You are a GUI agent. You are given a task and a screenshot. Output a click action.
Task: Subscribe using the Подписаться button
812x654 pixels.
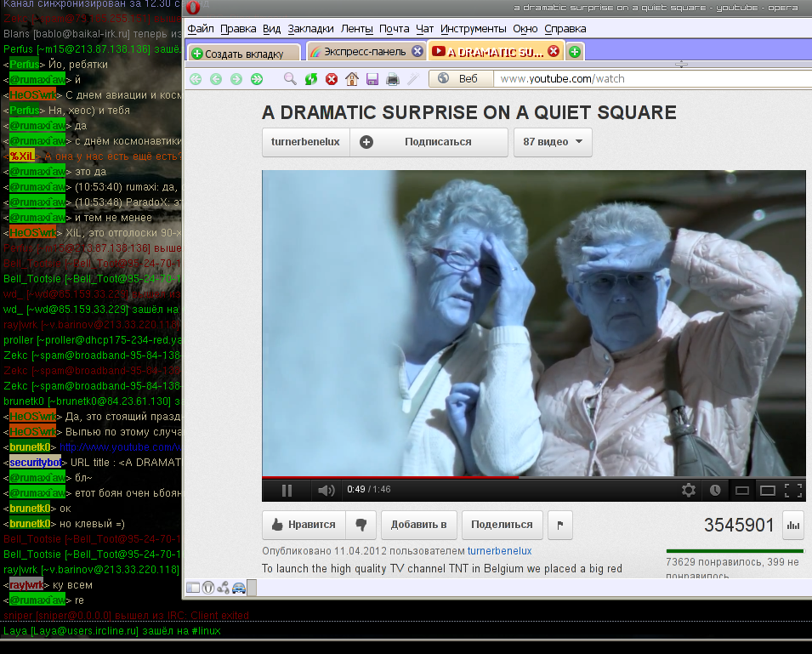click(x=429, y=142)
